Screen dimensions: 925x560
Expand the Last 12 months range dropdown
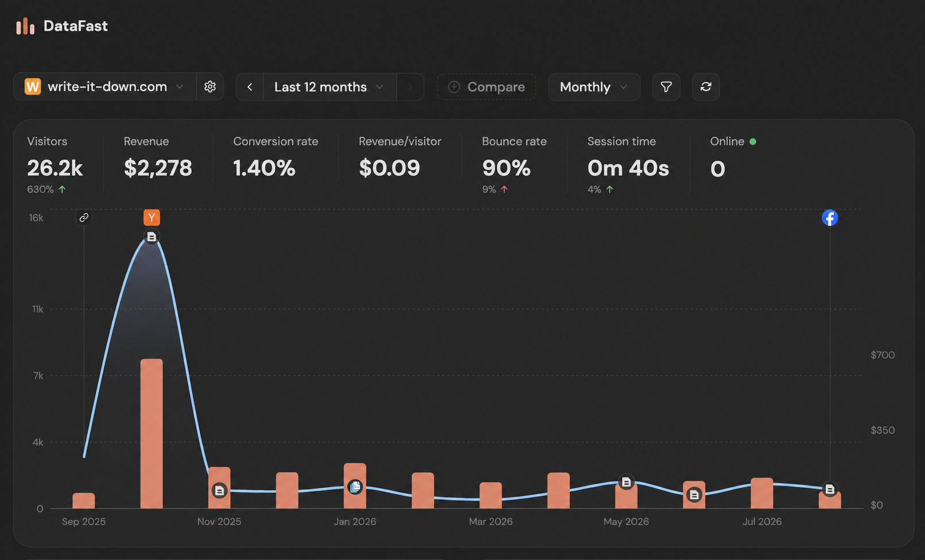(x=329, y=87)
